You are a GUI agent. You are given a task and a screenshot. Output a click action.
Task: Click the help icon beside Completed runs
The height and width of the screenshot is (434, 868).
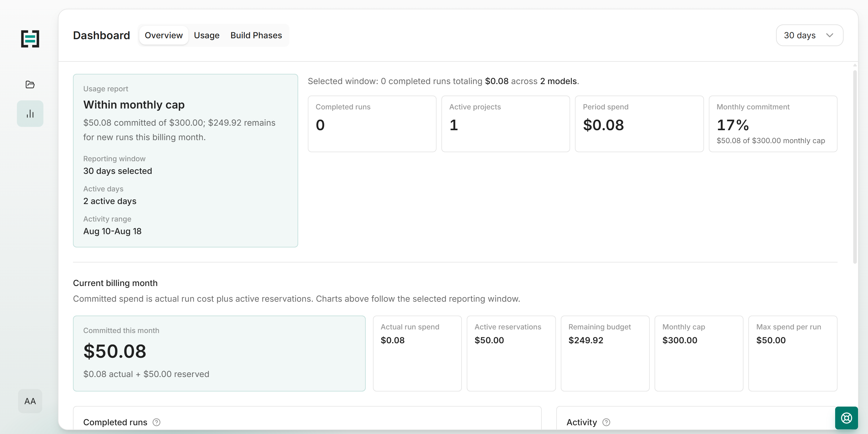tap(156, 422)
